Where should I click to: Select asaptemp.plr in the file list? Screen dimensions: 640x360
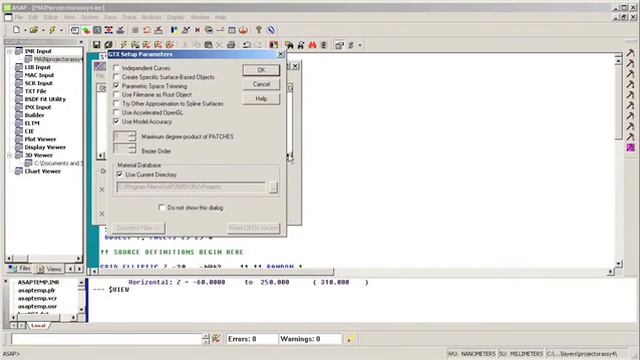[36, 290]
